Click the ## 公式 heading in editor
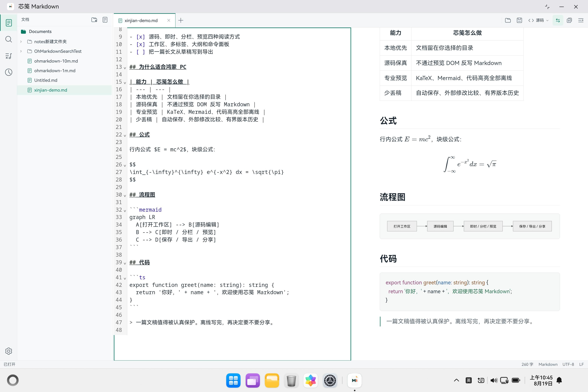This screenshot has height=392, width=588. click(x=139, y=135)
